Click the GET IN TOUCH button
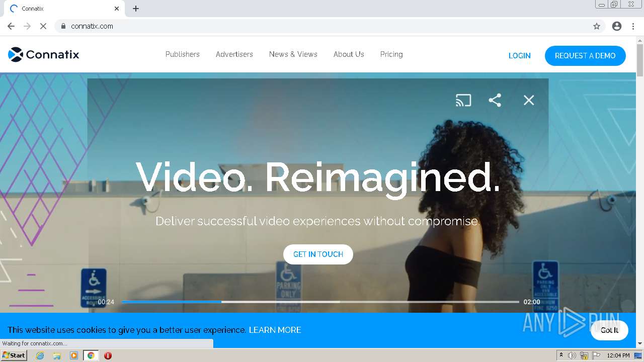644x362 pixels. coord(318,254)
